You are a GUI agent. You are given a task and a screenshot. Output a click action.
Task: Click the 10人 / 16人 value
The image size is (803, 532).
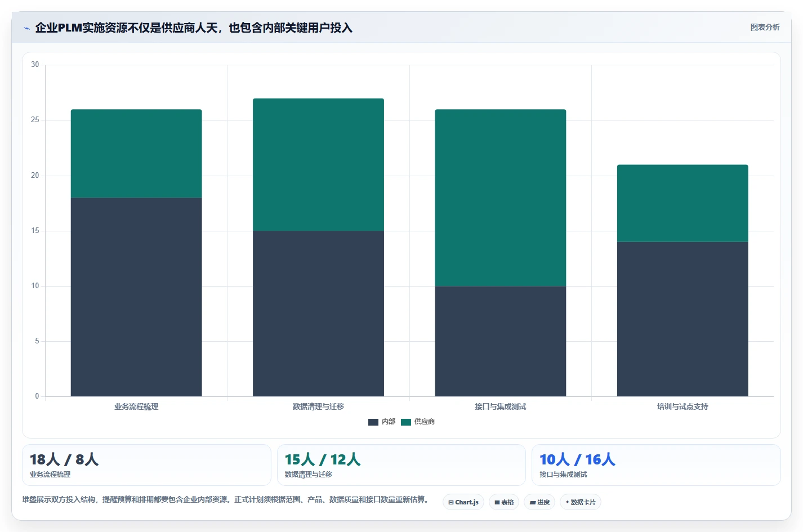[x=577, y=459]
